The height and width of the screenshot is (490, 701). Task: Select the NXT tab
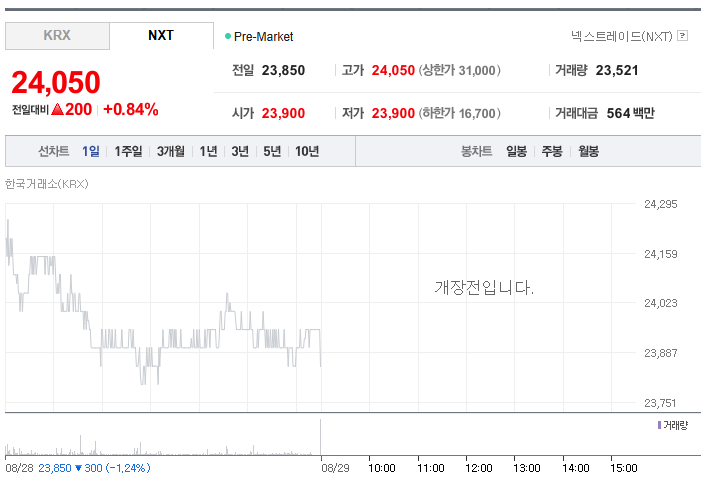click(x=161, y=36)
